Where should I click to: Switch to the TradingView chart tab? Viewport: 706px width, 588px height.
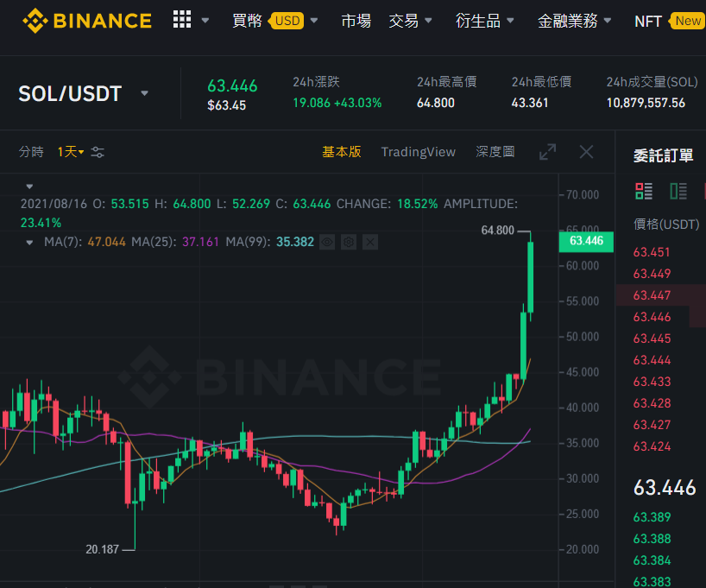click(x=419, y=152)
